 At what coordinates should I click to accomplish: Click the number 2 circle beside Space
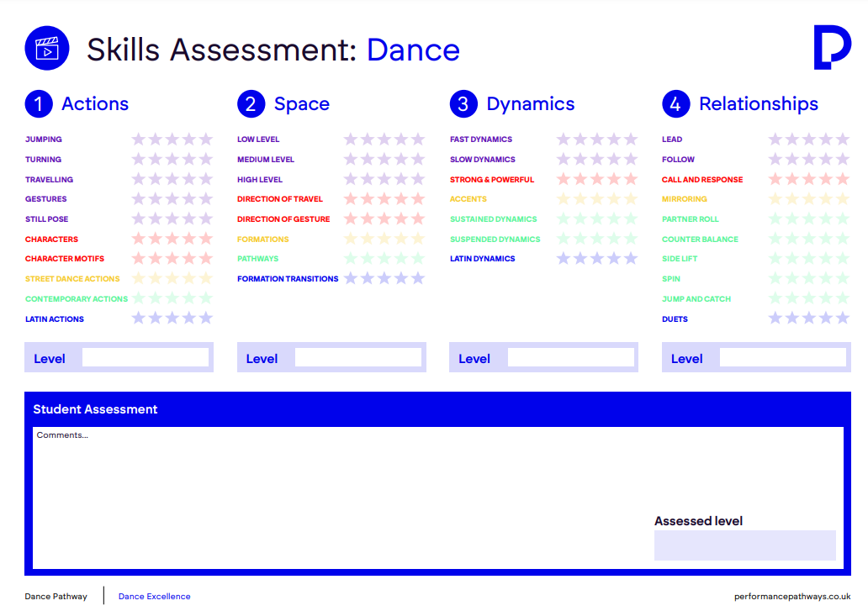point(251,104)
